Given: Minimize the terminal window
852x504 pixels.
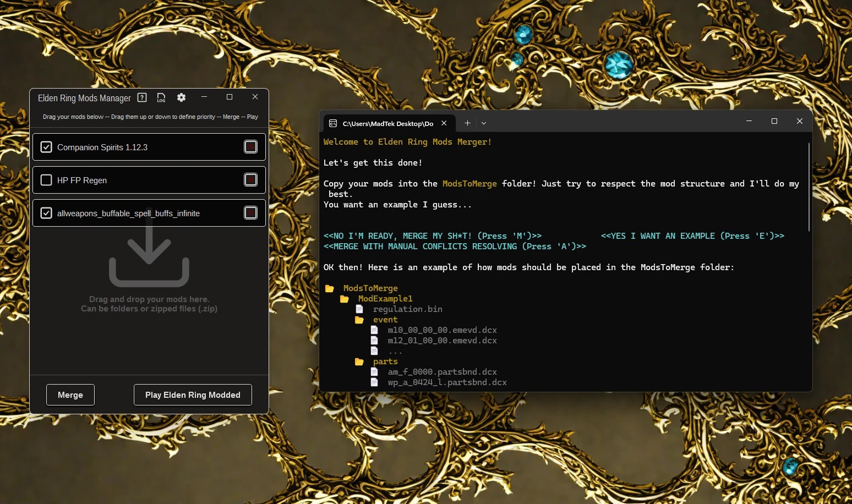Looking at the screenshot, I should [x=749, y=121].
